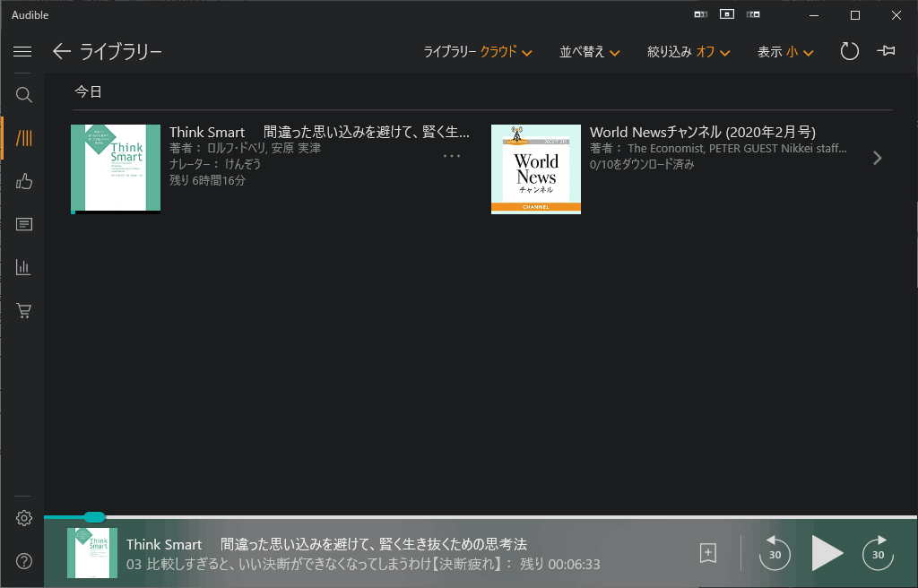
Task: Open the news feed icon in sidebar
Action: point(23,224)
